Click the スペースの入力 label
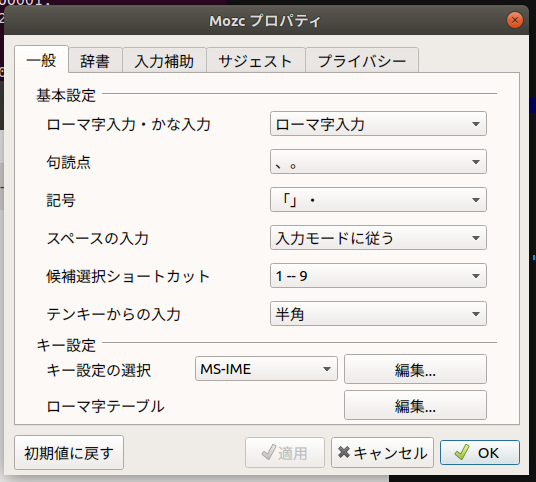Viewport: 536px width, 482px height. coord(98,238)
